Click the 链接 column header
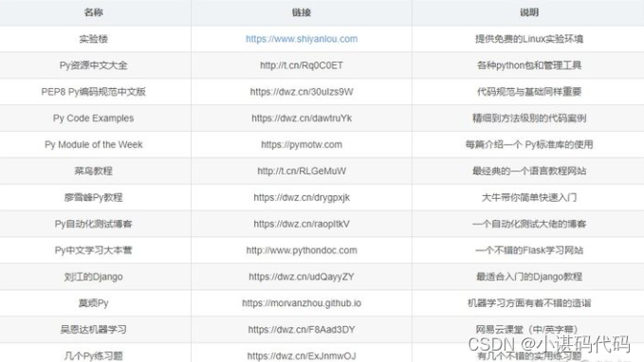The width and height of the screenshot is (644, 362). tap(302, 12)
